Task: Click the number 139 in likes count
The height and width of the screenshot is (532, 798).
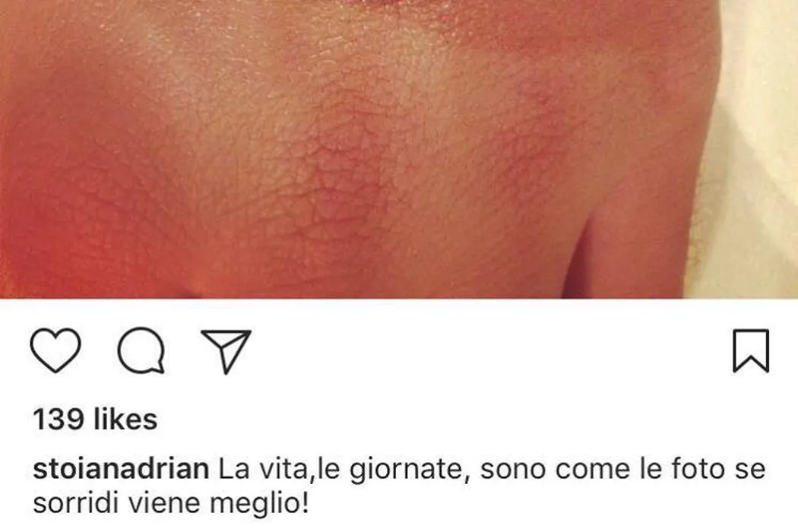Action: point(59,420)
